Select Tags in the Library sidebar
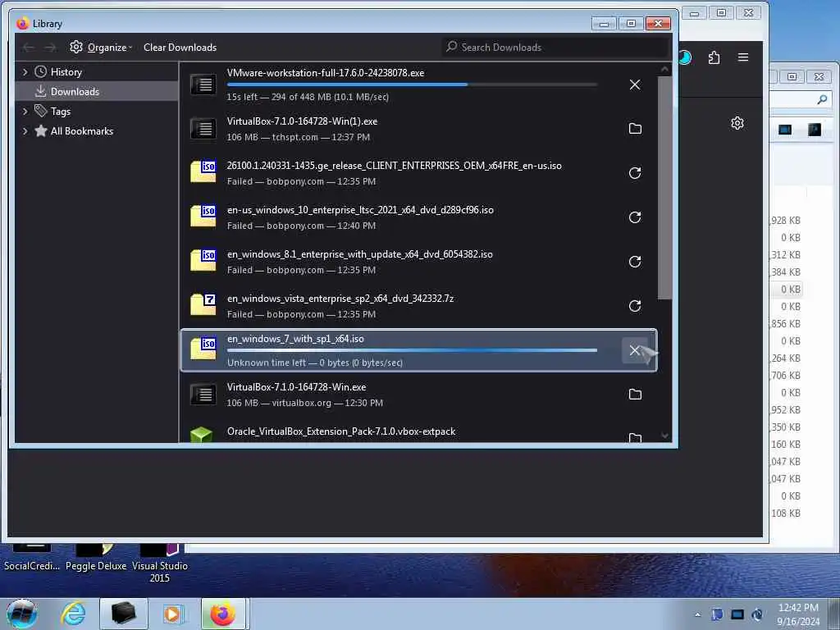The height and width of the screenshot is (630, 840). click(97, 112)
